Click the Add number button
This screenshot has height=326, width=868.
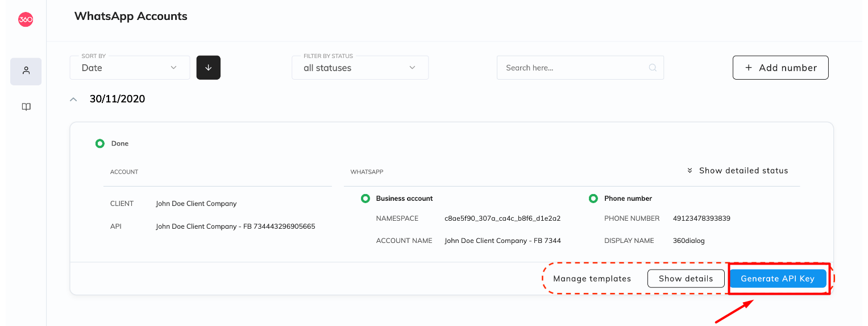780,67
